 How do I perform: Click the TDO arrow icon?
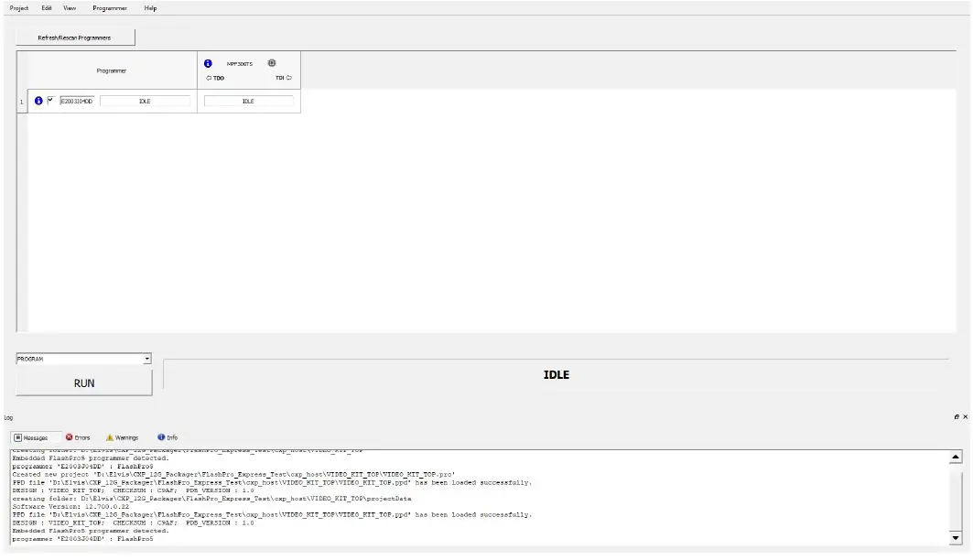click(x=209, y=78)
